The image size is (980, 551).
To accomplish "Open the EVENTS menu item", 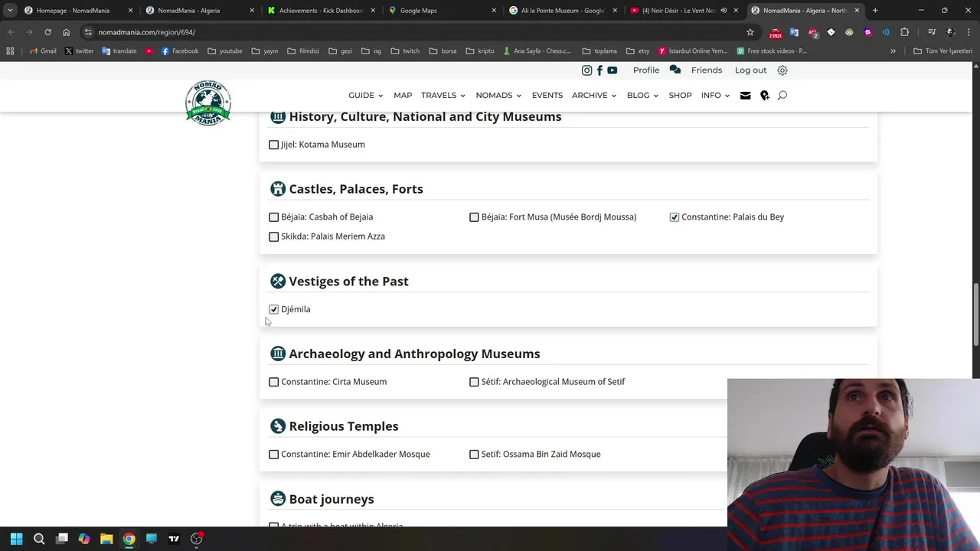I will tap(547, 96).
